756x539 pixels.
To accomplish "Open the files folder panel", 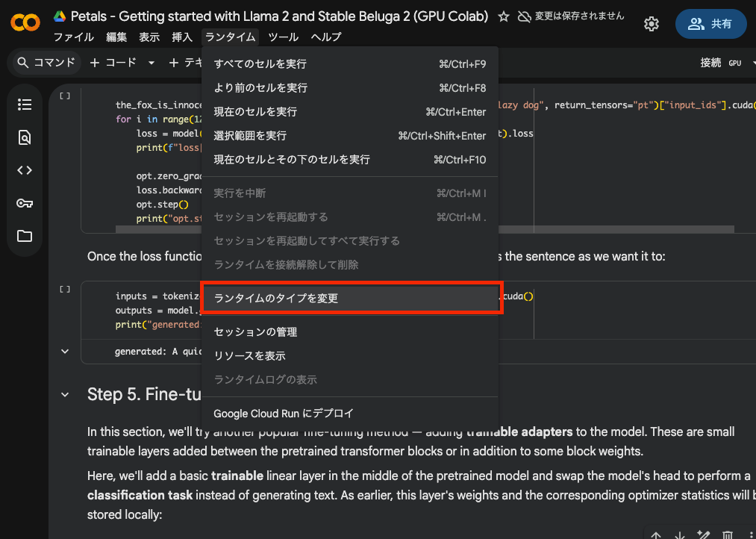I will (25, 236).
